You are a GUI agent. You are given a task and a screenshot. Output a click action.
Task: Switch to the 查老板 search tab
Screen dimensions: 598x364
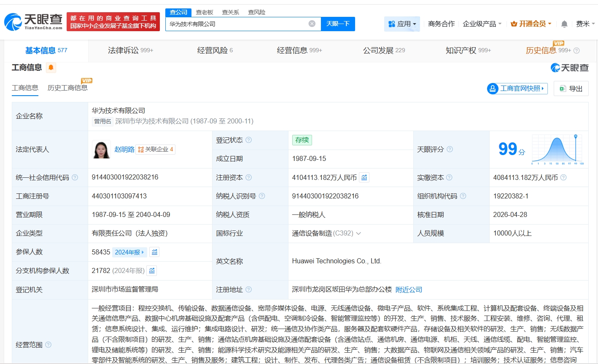pyautogui.click(x=205, y=12)
